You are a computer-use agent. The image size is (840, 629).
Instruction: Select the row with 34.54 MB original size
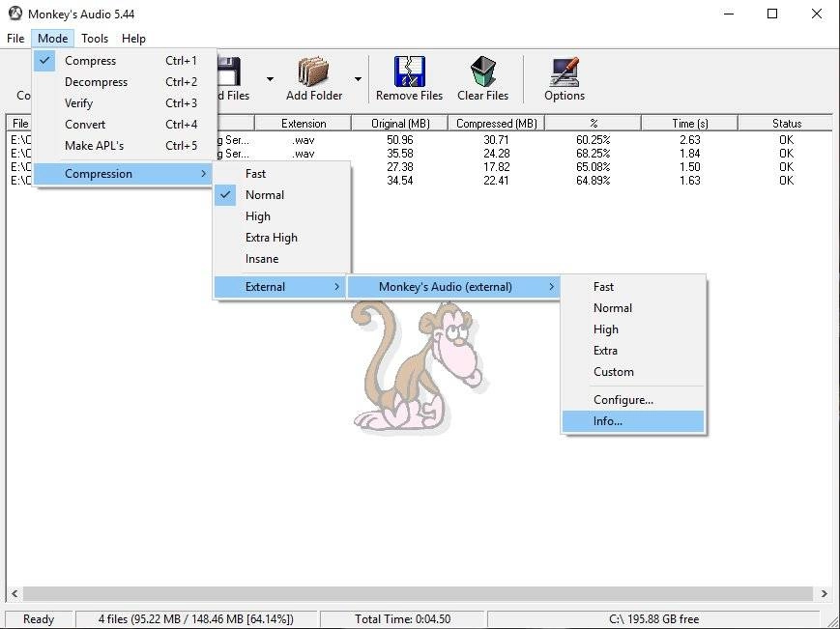point(420,181)
